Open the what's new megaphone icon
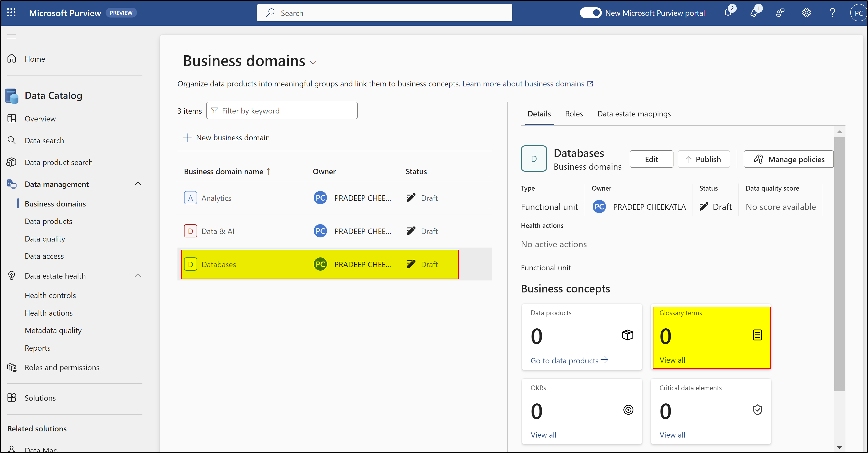 (x=754, y=13)
